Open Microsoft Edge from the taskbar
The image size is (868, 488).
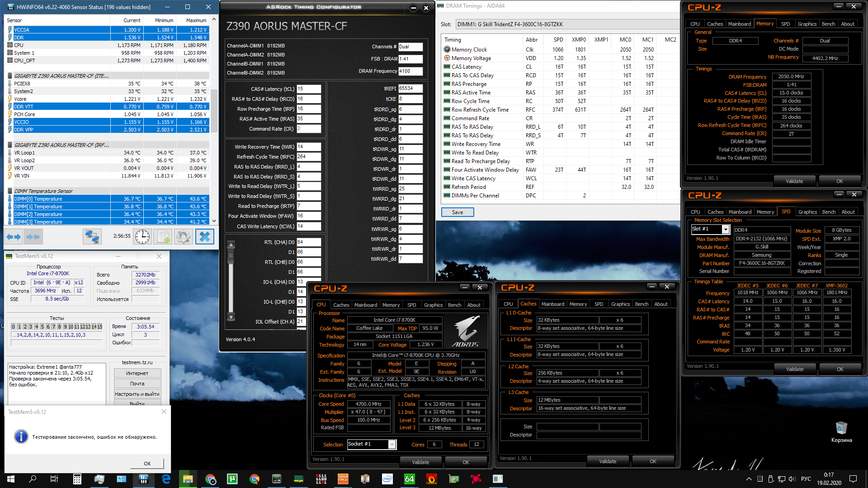tap(166, 479)
